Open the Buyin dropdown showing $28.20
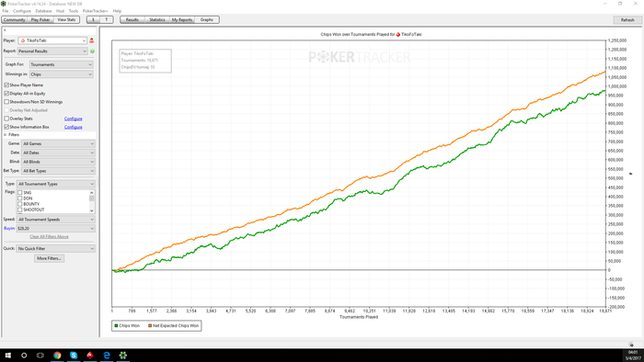The image size is (644, 362). click(x=55, y=229)
